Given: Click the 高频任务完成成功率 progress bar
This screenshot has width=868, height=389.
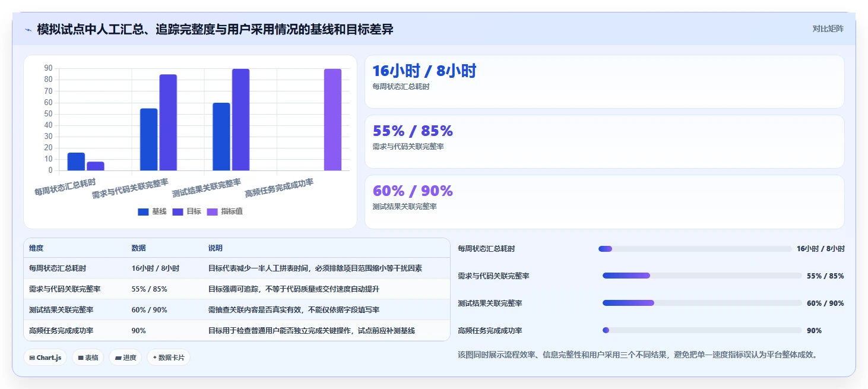Looking at the screenshot, I should (702, 330).
